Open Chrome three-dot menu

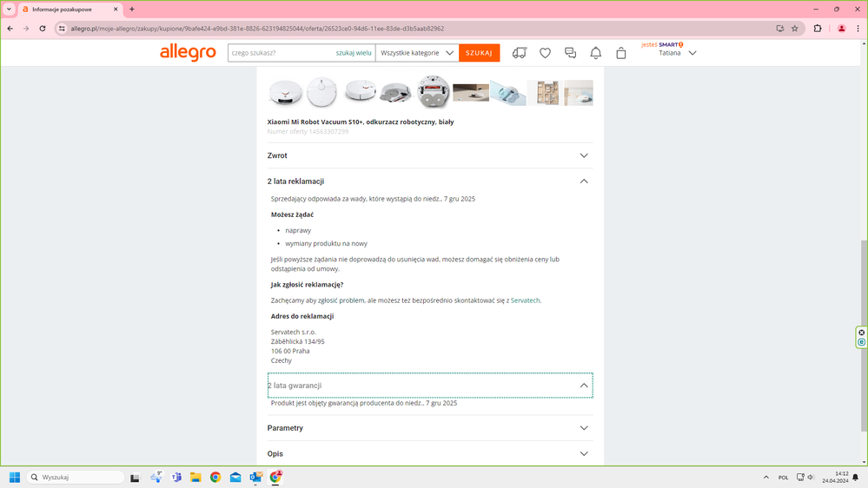[x=858, y=28]
